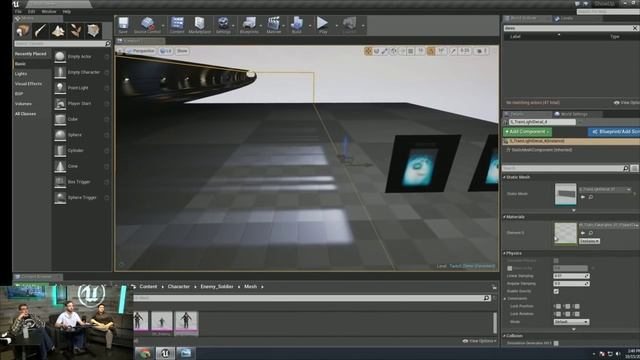Screen dimensions: 640x360
Task: Click the surface snapping icon in viewport
Action: (x=402, y=51)
